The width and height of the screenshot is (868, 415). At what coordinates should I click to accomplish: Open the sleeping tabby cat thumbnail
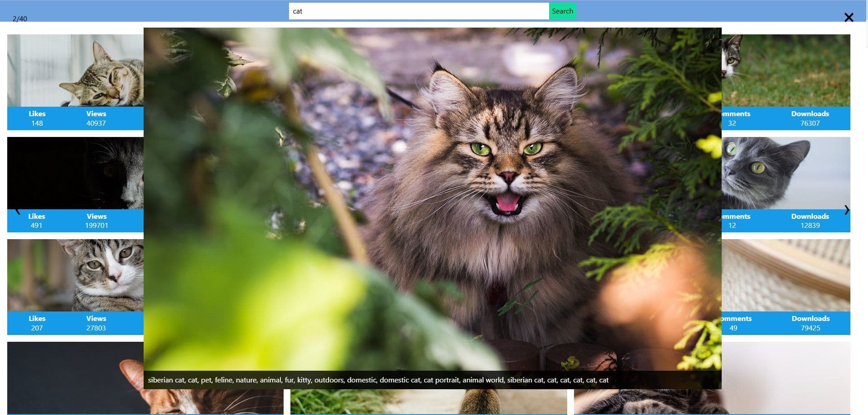pyautogui.click(x=75, y=71)
